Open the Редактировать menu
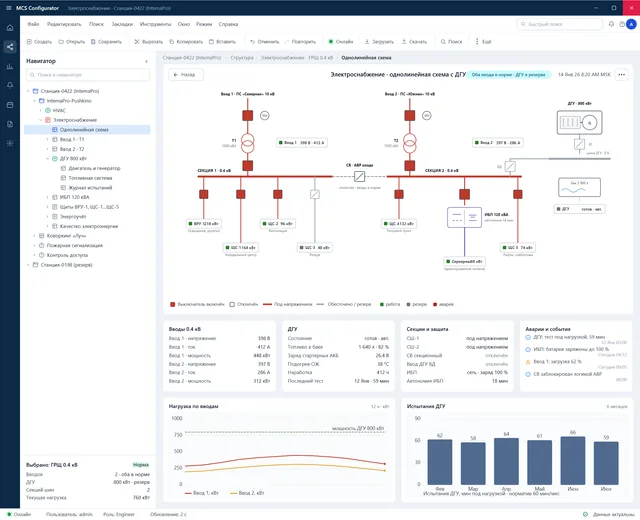640x520 pixels. pyautogui.click(x=64, y=24)
